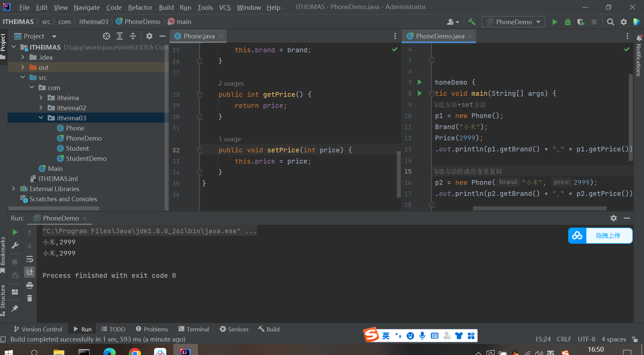
Task: Open the Terminal tool window
Action: click(194, 329)
